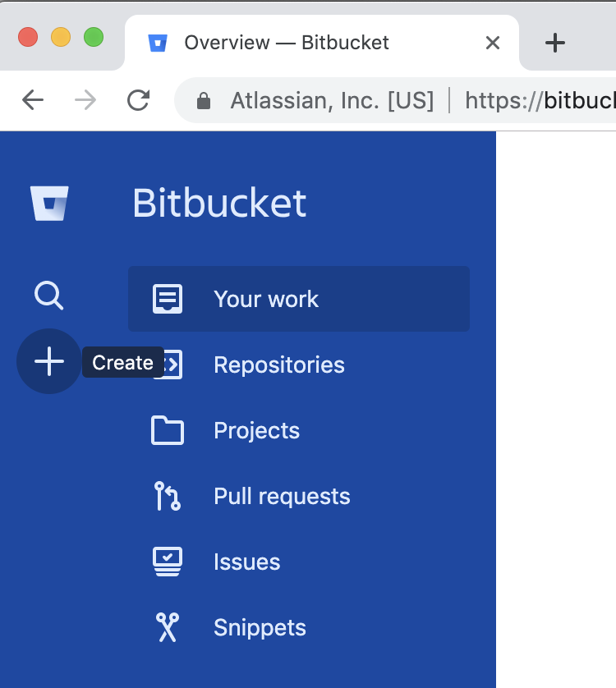Open the Your work menu item
The width and height of the screenshot is (616, 688).
pos(266,299)
